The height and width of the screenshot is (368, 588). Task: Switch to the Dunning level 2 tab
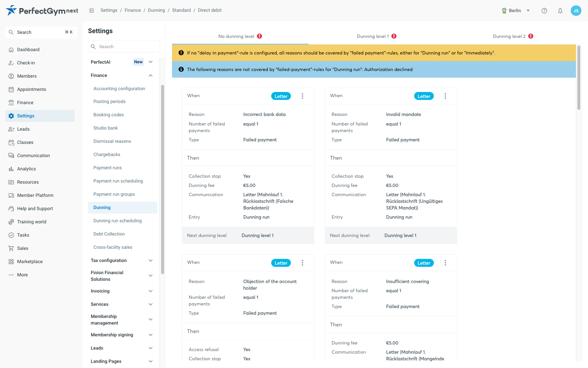pyautogui.click(x=513, y=36)
